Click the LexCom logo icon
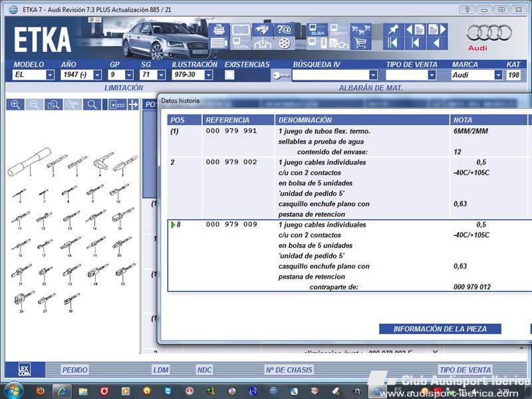 (x=25, y=370)
